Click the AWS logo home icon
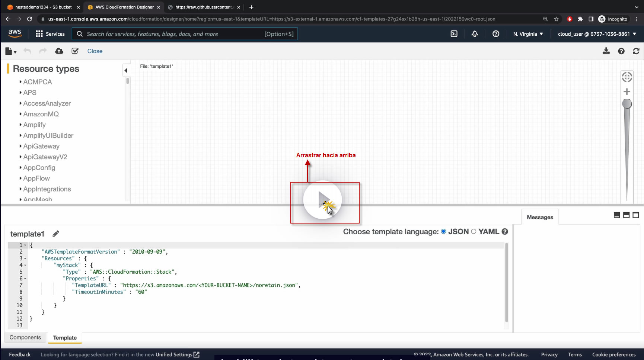This screenshot has width=644, height=360. coord(15,33)
